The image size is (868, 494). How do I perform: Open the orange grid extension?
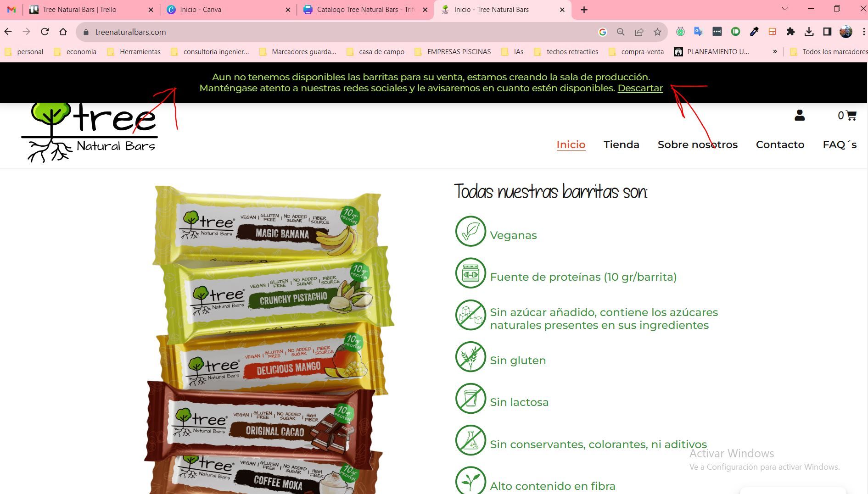tap(772, 32)
